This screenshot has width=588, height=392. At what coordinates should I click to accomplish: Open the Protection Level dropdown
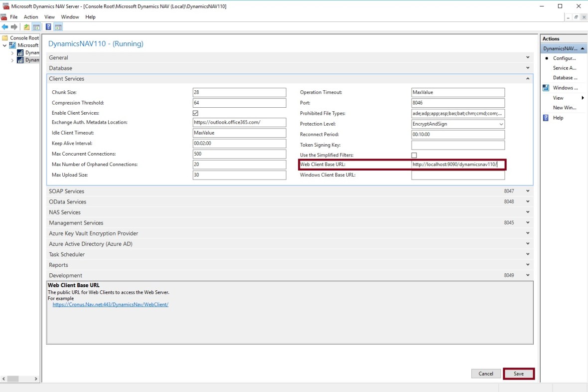click(x=501, y=124)
